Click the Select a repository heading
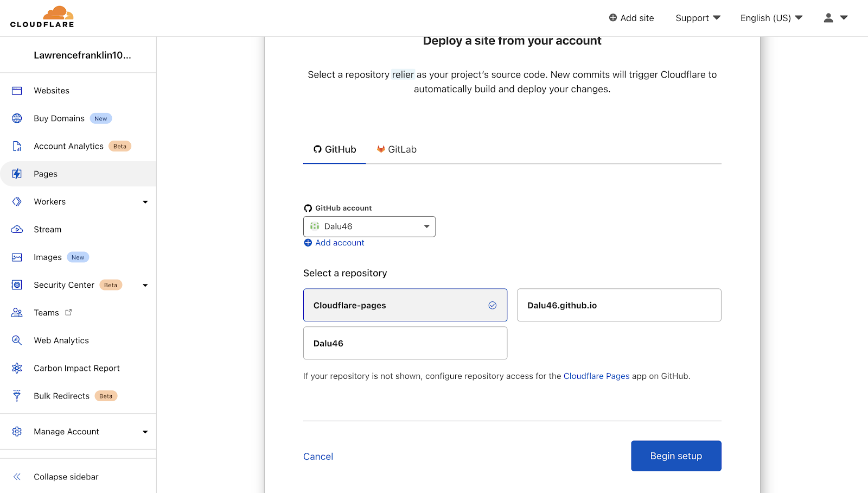This screenshot has width=868, height=493. click(x=345, y=273)
